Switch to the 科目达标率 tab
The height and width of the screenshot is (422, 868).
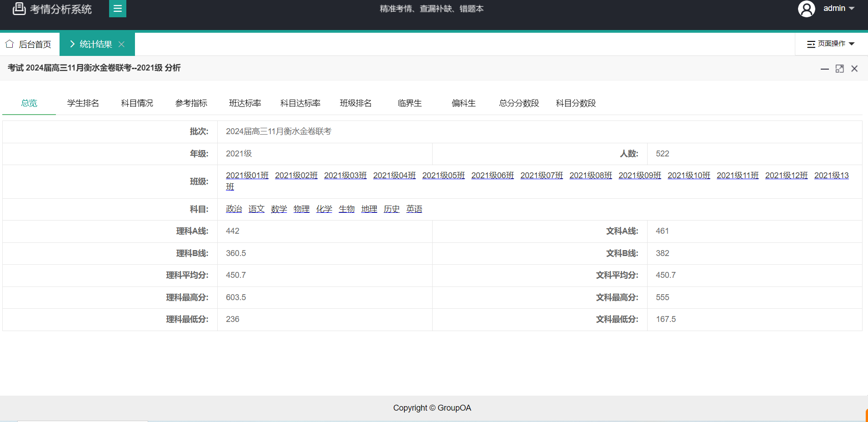click(x=300, y=103)
